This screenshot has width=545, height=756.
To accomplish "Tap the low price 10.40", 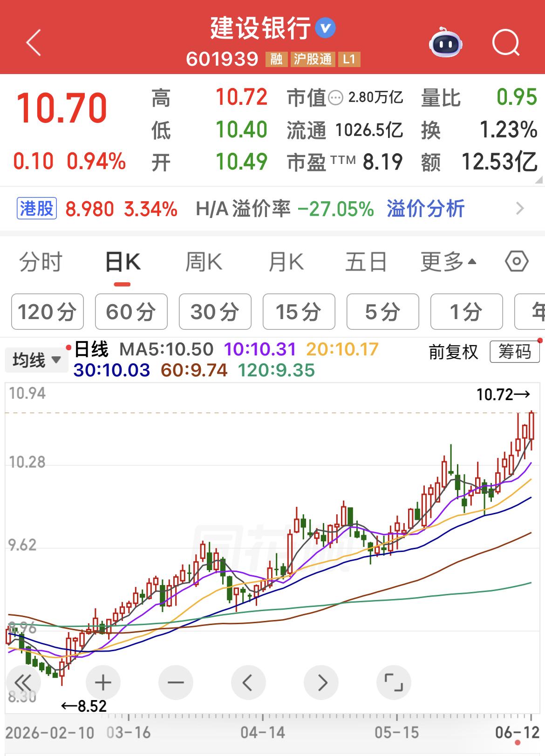I will (241, 129).
